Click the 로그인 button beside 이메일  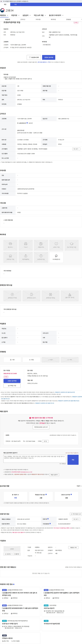pyautogui.click(x=45, y=441)
